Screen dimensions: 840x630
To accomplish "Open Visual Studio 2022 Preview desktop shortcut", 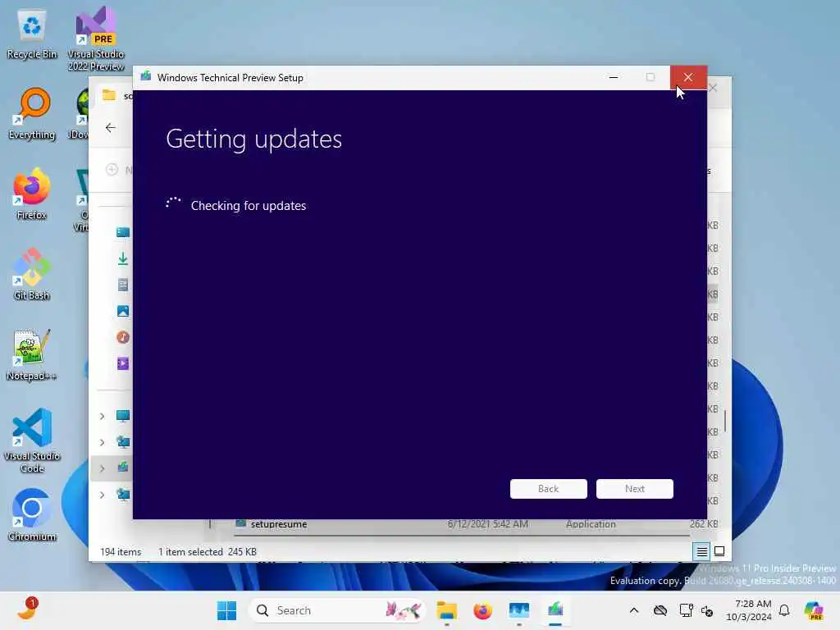I will [x=96, y=39].
